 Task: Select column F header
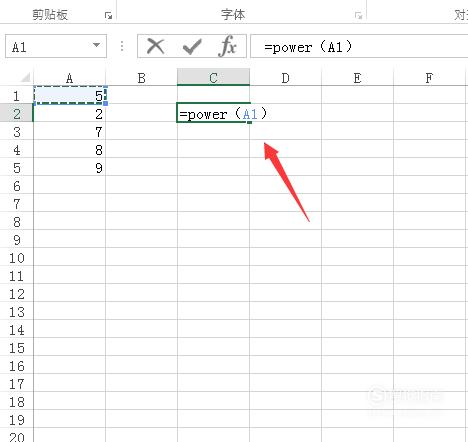pos(429,78)
